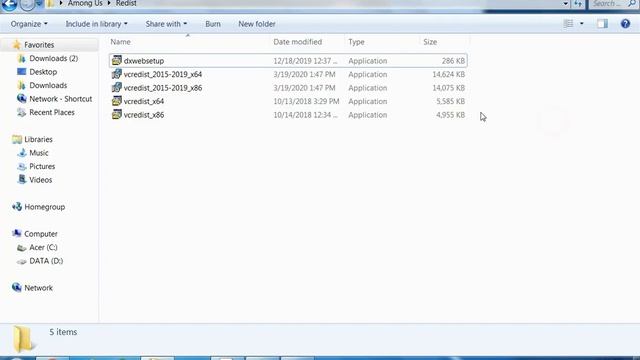Open Desktop in the navigation pane
This screenshot has height=360, width=640.
[x=43, y=72]
